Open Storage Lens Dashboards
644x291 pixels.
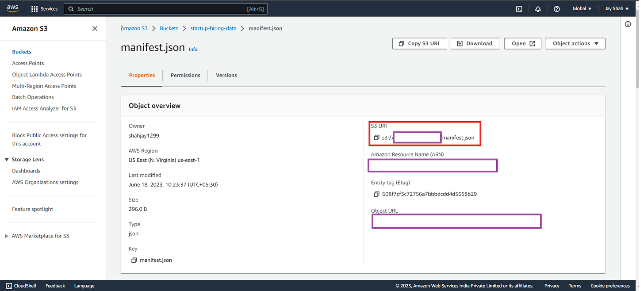click(x=26, y=171)
